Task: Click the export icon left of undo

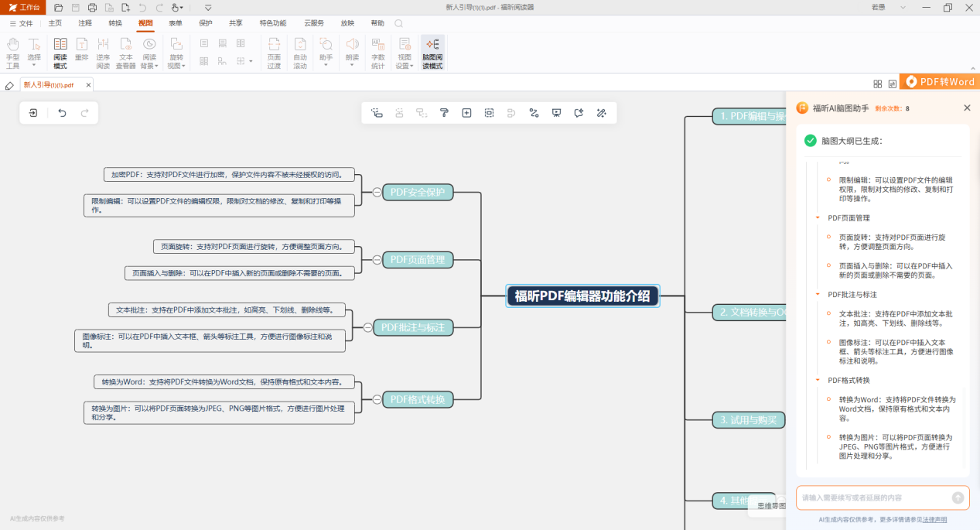Action: [x=33, y=113]
